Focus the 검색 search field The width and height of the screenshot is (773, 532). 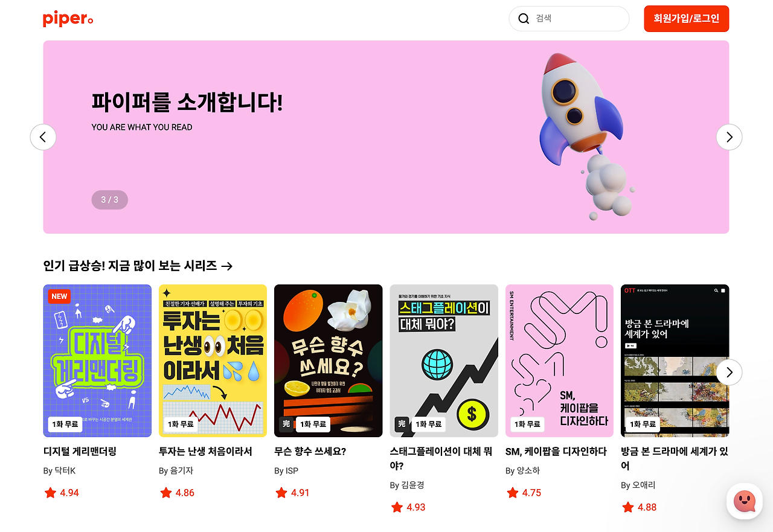pos(569,19)
